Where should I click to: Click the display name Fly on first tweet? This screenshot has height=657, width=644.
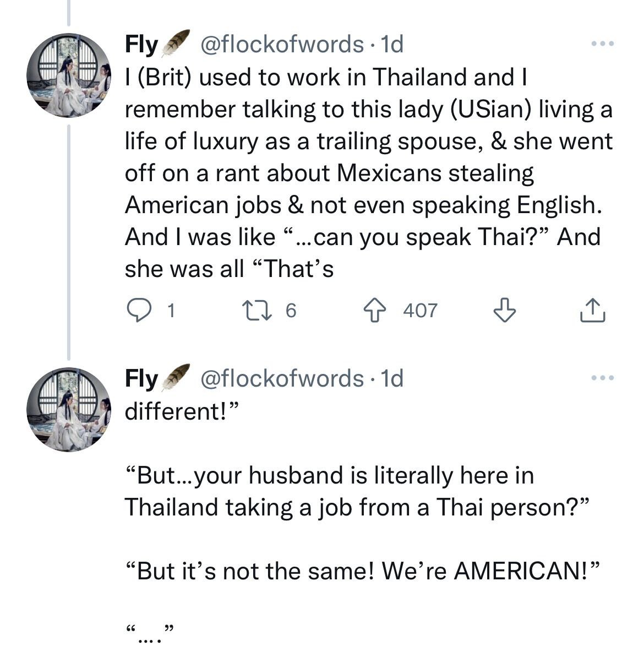141,44
